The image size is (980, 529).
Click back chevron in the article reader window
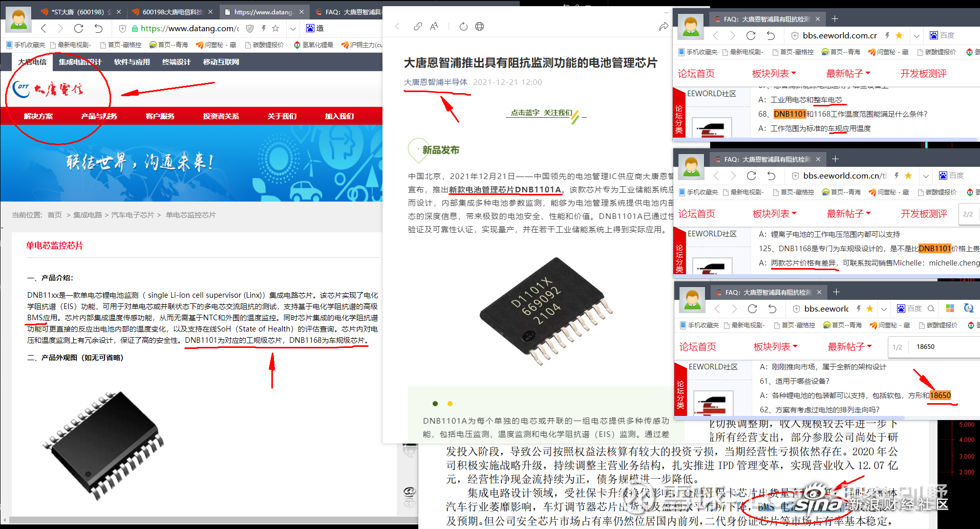coord(397,27)
